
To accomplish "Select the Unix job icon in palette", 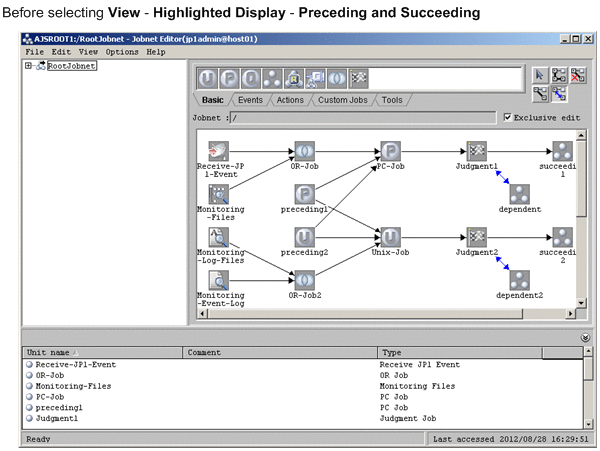I will (206, 79).
